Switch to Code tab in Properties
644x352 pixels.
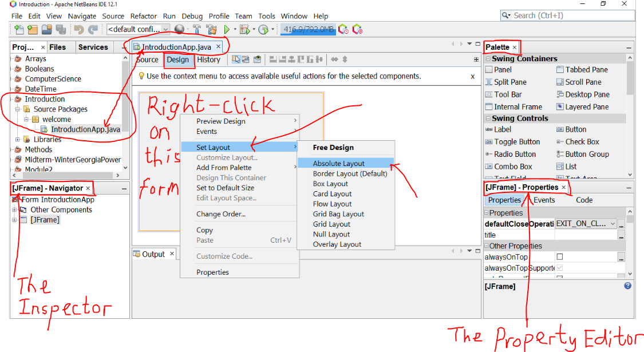point(584,200)
